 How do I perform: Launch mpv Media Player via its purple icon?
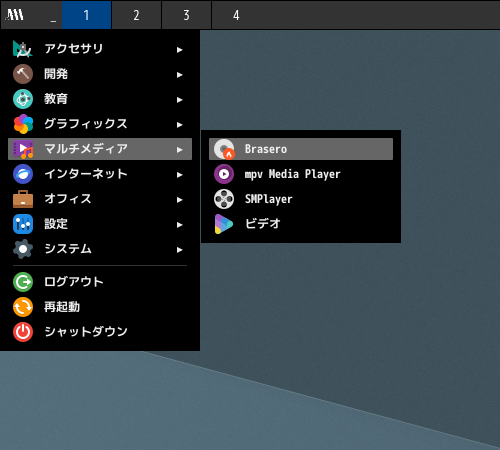coord(224,174)
